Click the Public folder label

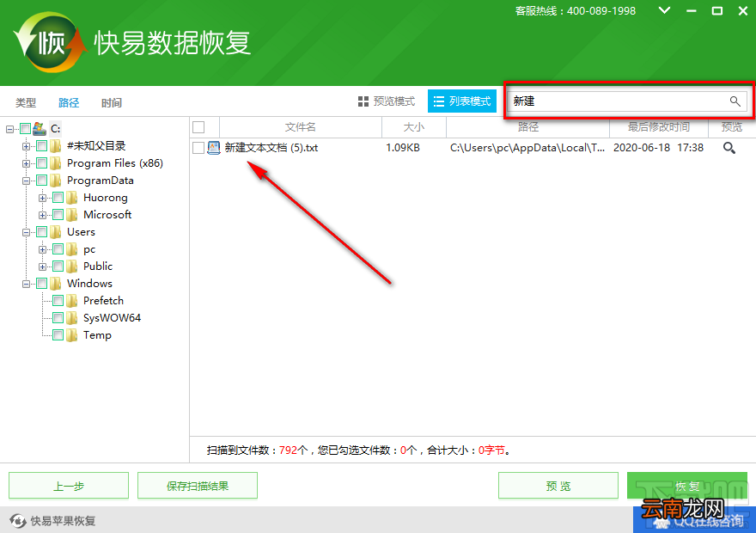tap(98, 266)
